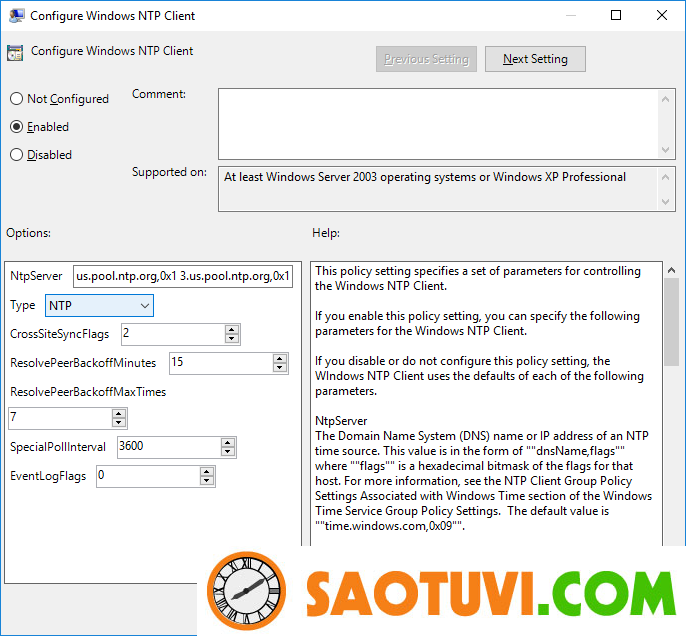686x636 pixels.
Task: Click the SpecialPollInterval value field
Action: tap(169, 447)
